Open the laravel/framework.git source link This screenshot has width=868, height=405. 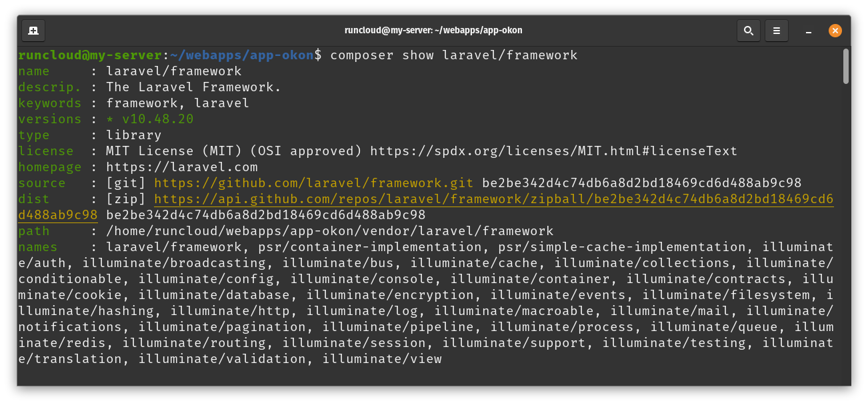pyautogui.click(x=314, y=183)
